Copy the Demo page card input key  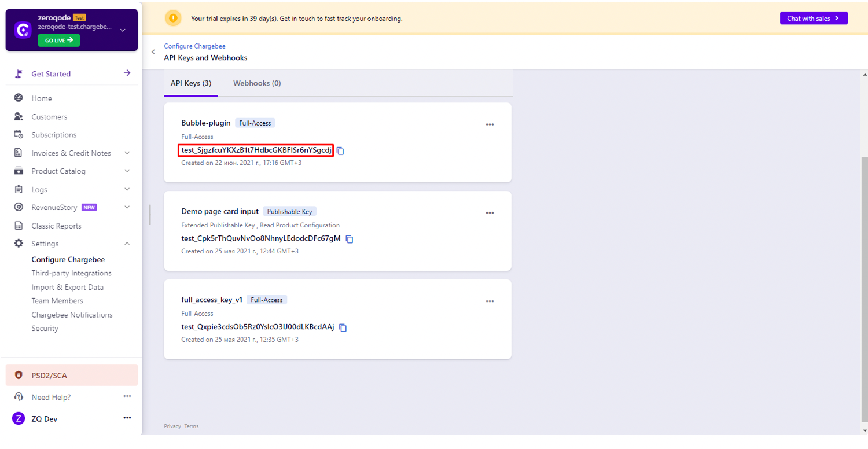point(349,238)
